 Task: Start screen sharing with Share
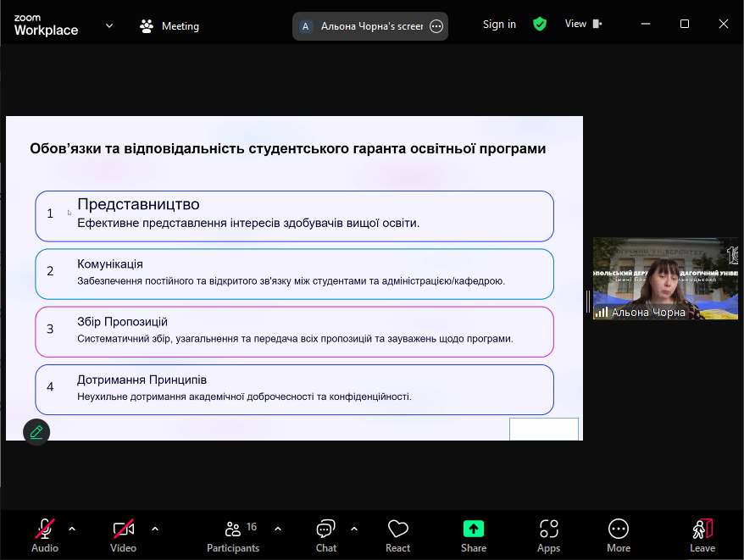point(473,530)
